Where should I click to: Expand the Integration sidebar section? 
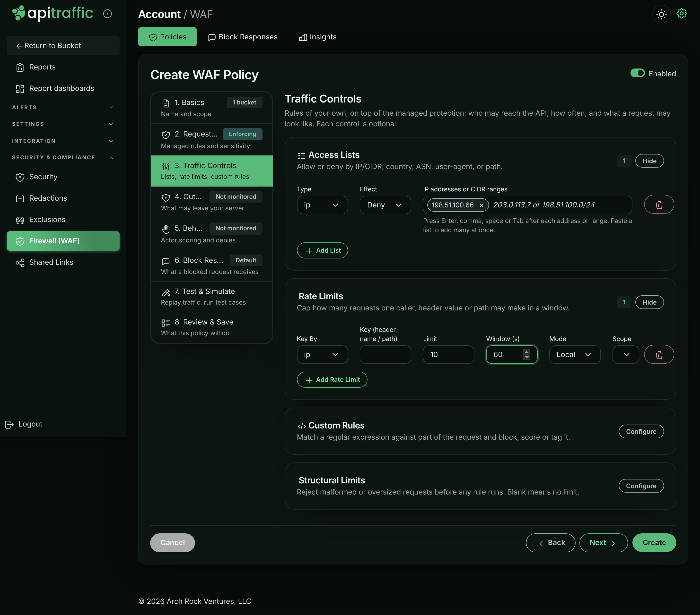coord(63,141)
